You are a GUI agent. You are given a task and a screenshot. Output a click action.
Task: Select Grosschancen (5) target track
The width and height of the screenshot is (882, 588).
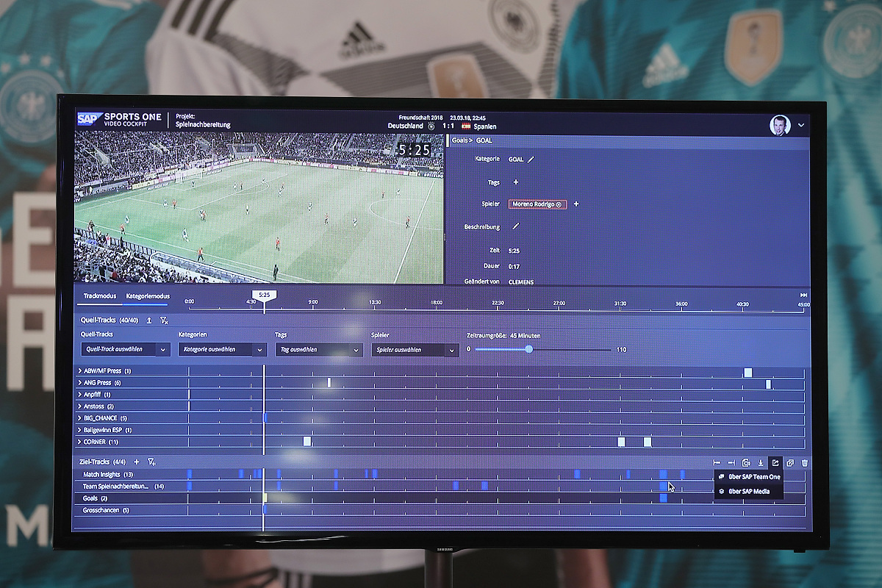[106, 510]
